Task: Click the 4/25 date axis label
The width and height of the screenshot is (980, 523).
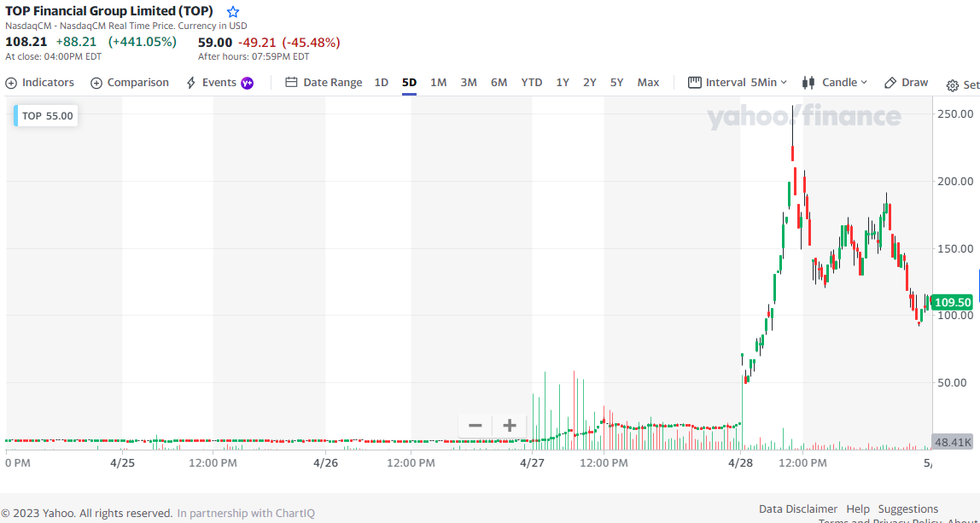Action: click(x=123, y=463)
